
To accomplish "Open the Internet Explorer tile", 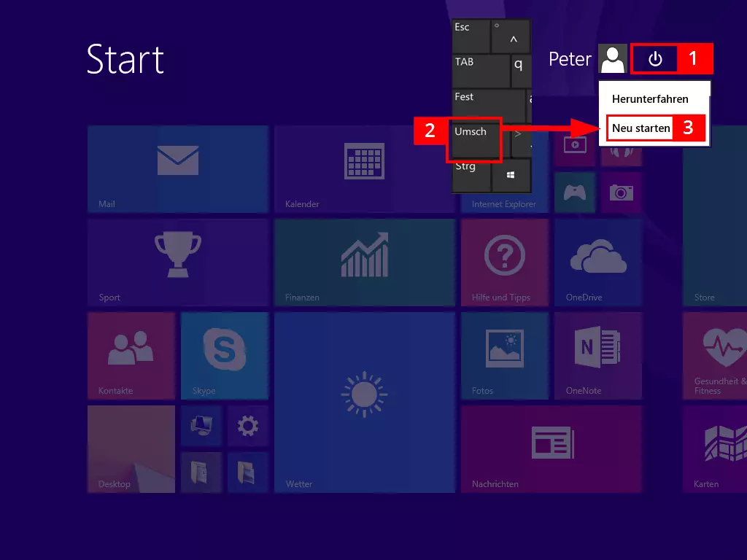I will [x=503, y=203].
